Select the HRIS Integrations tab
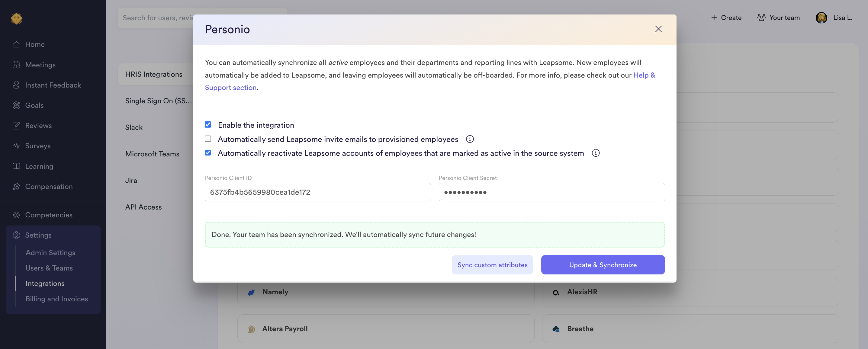This screenshot has height=349, width=868. [x=155, y=74]
